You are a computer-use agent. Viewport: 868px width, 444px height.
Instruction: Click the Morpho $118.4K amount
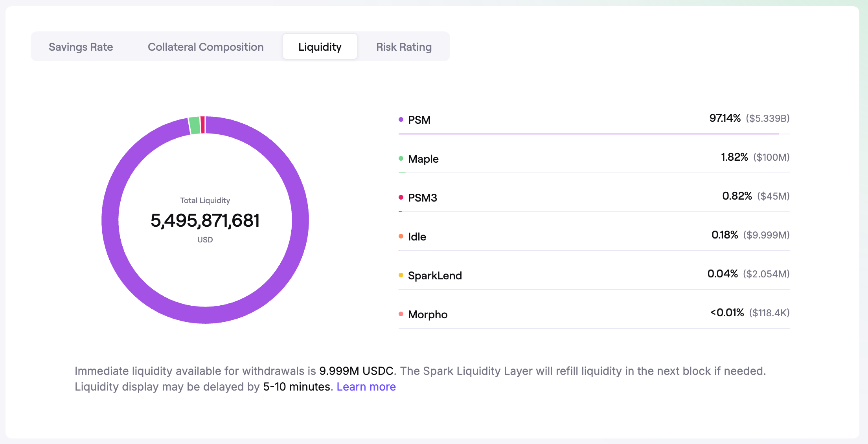click(x=769, y=313)
